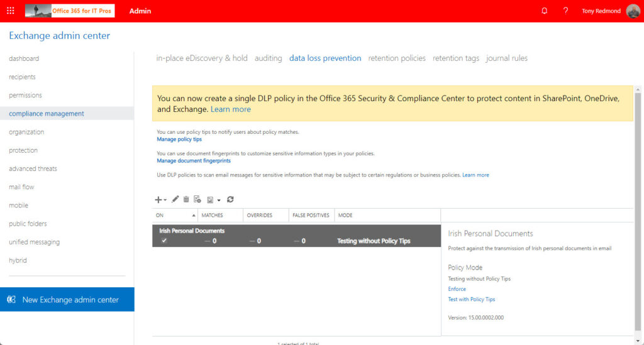The width and height of the screenshot is (644, 345).
Task: Sort by the ON column arrow
Action: [194, 216]
